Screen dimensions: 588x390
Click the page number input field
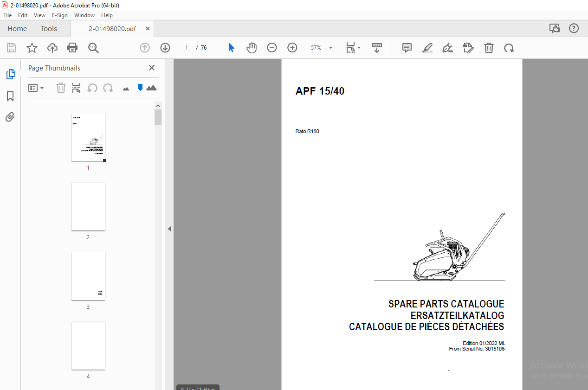187,48
